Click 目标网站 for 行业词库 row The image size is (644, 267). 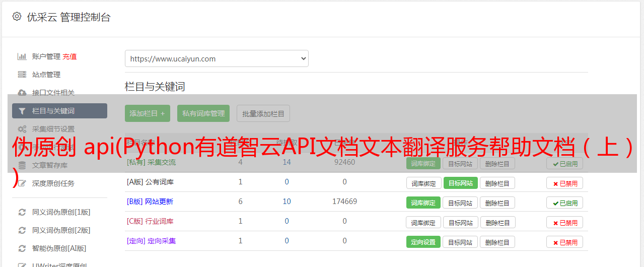pyautogui.click(x=461, y=223)
